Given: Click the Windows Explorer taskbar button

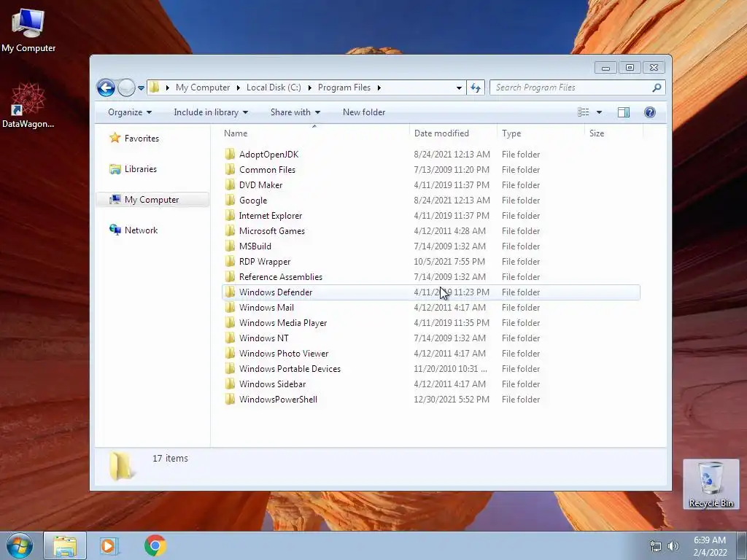Looking at the screenshot, I should click(65, 546).
